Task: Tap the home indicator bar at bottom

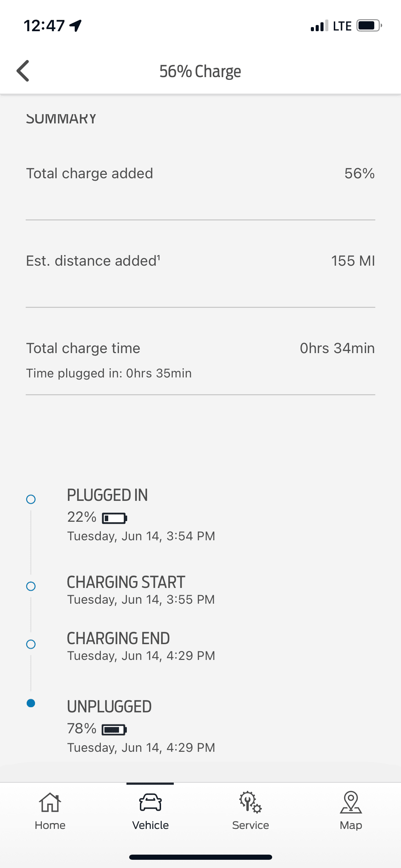Action: tap(200, 857)
